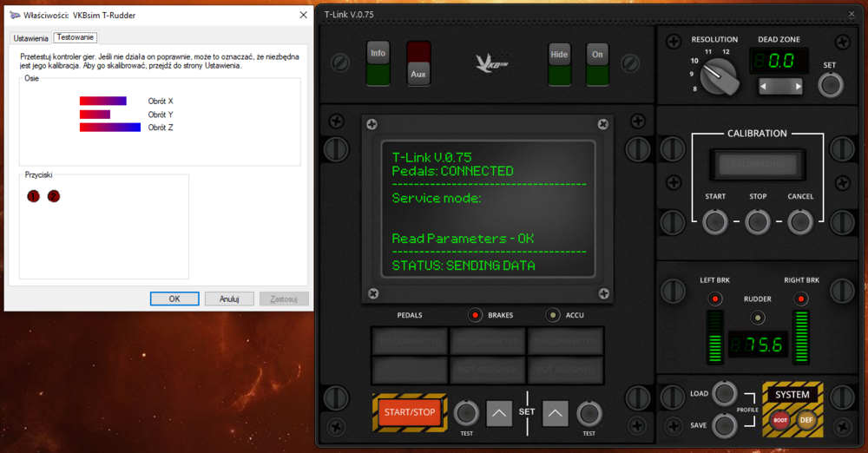Click the CALIBRATING indicator panel
Screen dimensions: 868x453
pos(758,165)
